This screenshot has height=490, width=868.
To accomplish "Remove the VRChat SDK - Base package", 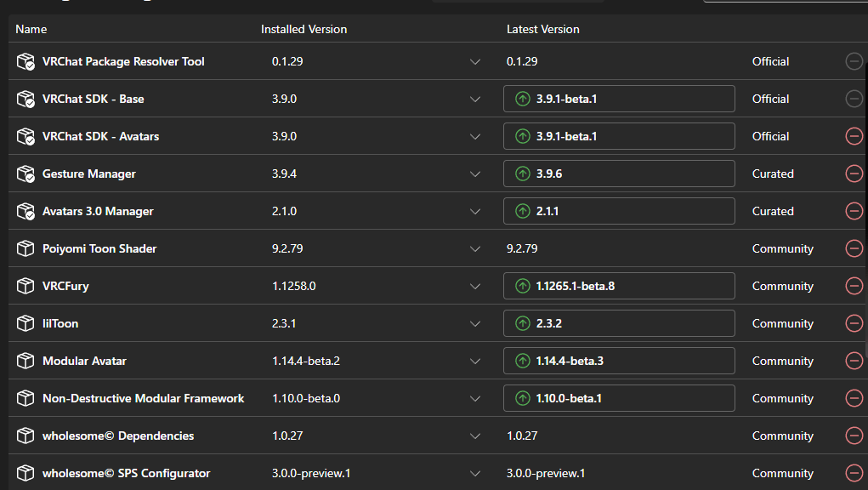I will point(854,99).
